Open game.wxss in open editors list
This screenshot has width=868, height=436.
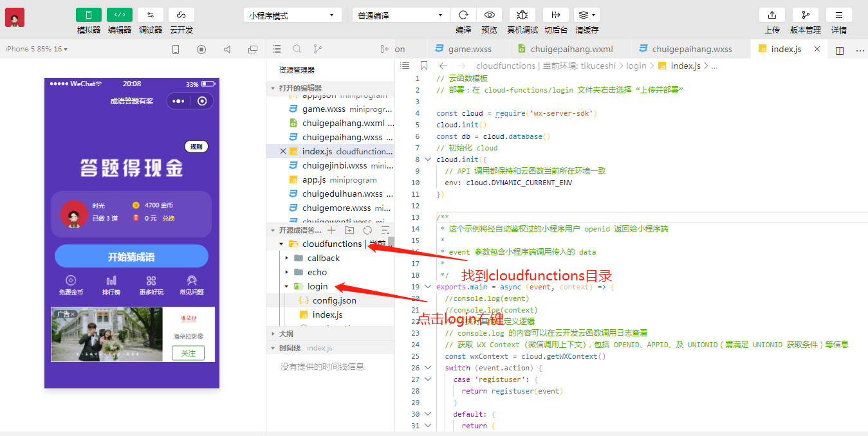tap(331, 109)
